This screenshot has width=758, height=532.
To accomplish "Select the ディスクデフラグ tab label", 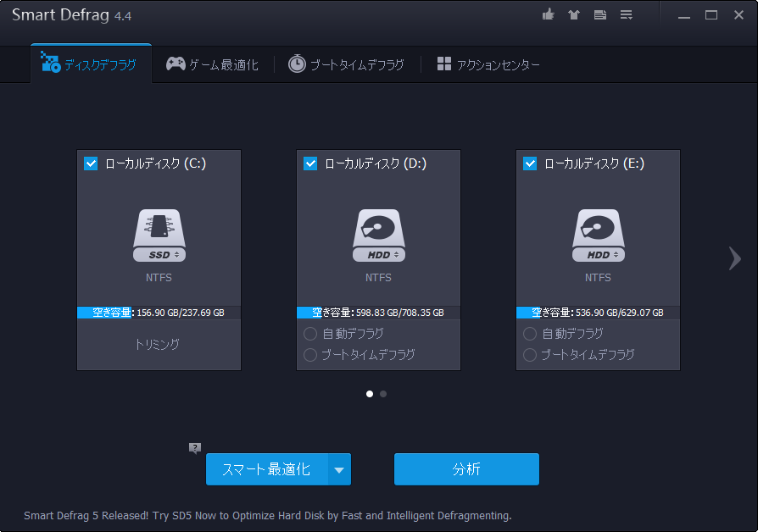I will (x=100, y=64).
